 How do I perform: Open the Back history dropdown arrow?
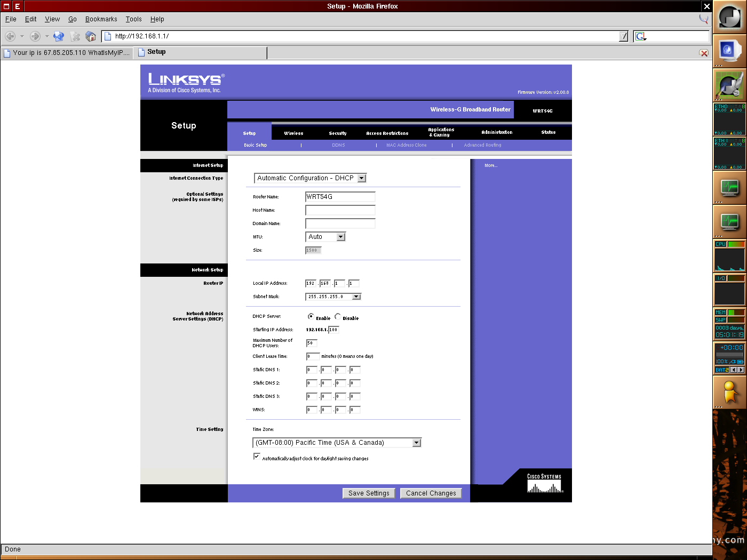(x=22, y=36)
